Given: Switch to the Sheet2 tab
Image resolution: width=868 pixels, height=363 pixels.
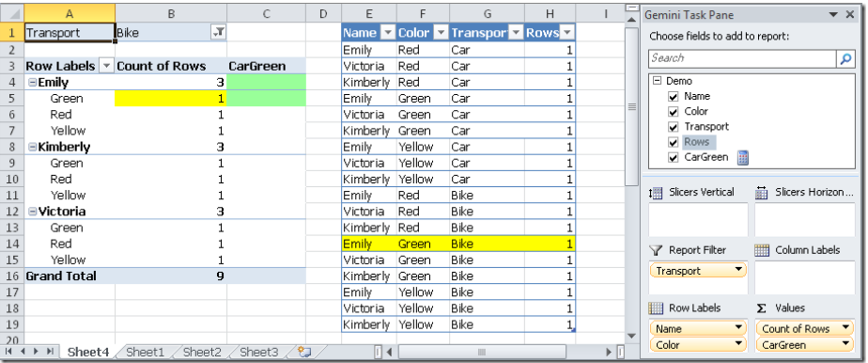Looking at the screenshot, I should click(x=202, y=352).
